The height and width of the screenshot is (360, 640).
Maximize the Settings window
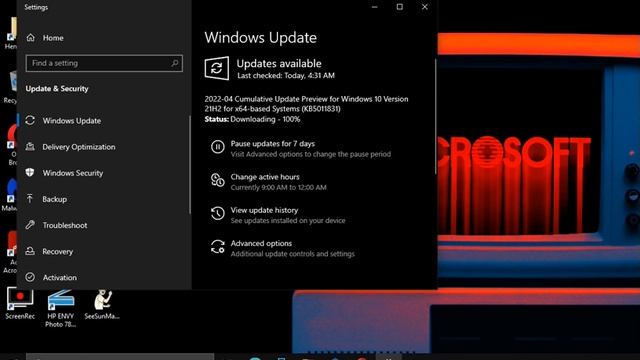[x=400, y=7]
